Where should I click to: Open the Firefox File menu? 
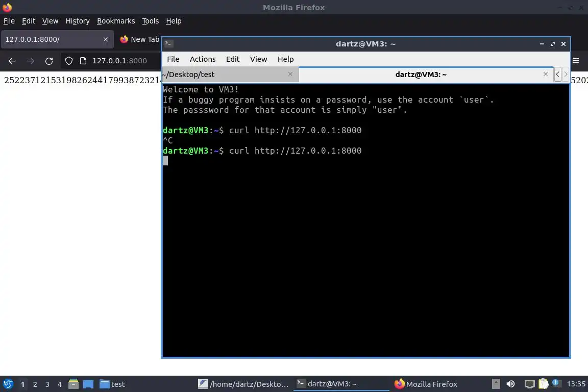point(9,21)
